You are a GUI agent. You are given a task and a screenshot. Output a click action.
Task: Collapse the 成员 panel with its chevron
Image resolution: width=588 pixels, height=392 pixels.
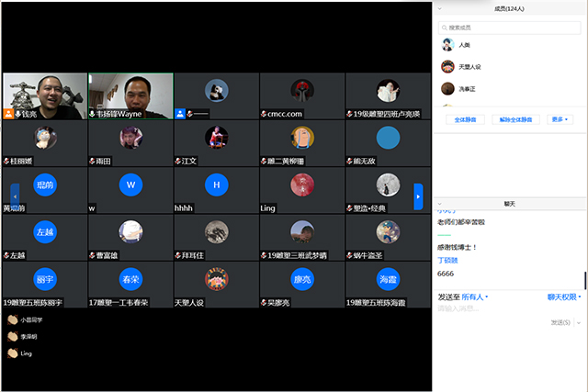(439, 8)
